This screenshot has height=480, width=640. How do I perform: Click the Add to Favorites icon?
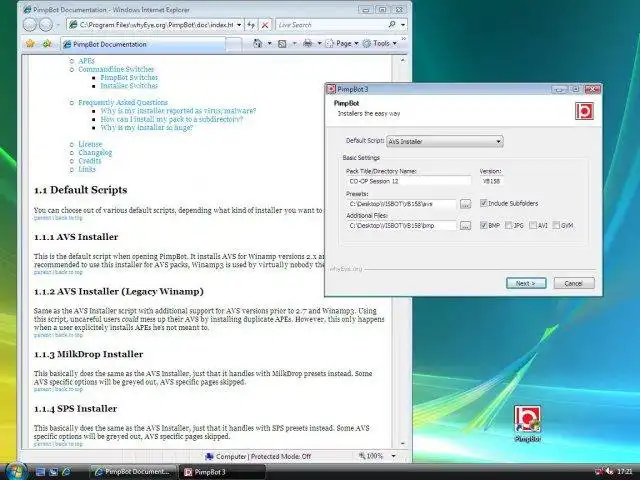click(x=47, y=43)
